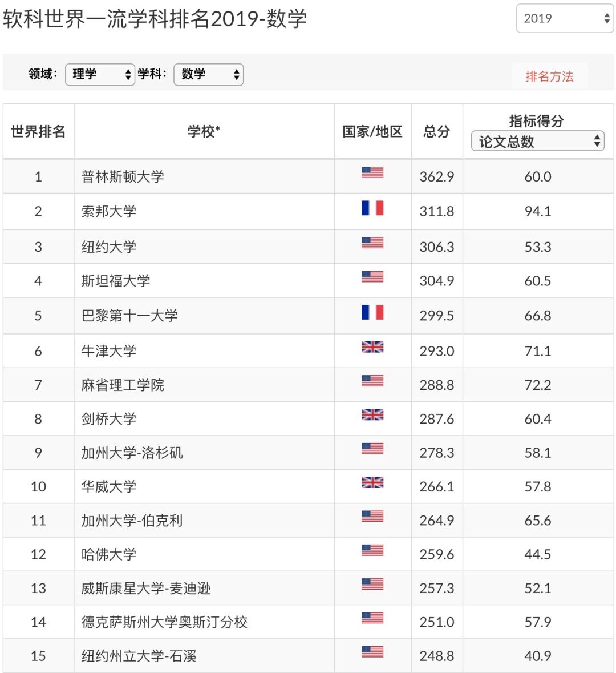This screenshot has height=673, width=616.
Task: Click the 世界排名 column header
Action: coord(38,131)
